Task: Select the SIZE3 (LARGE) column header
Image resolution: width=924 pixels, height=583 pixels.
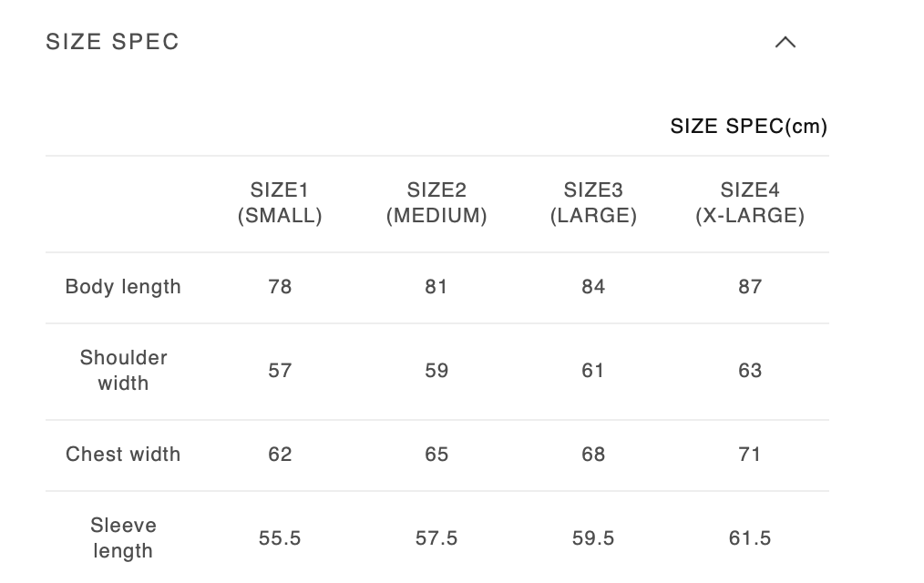Action: 593,203
